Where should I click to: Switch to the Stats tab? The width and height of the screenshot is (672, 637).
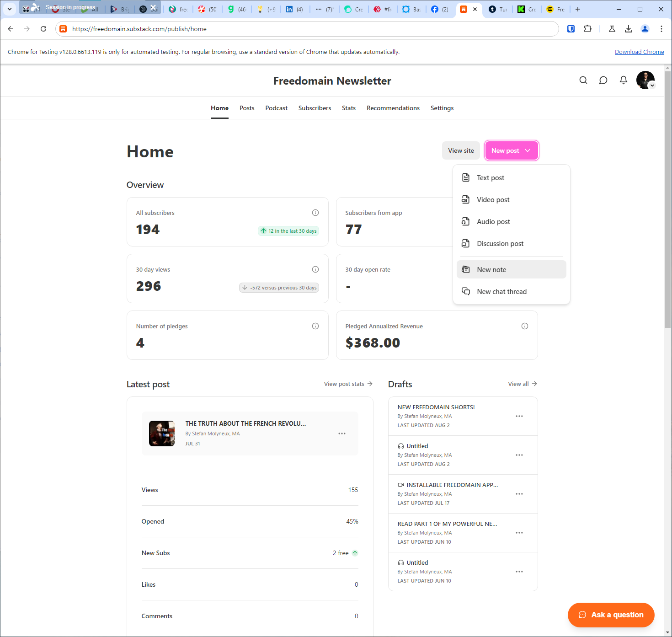click(349, 108)
